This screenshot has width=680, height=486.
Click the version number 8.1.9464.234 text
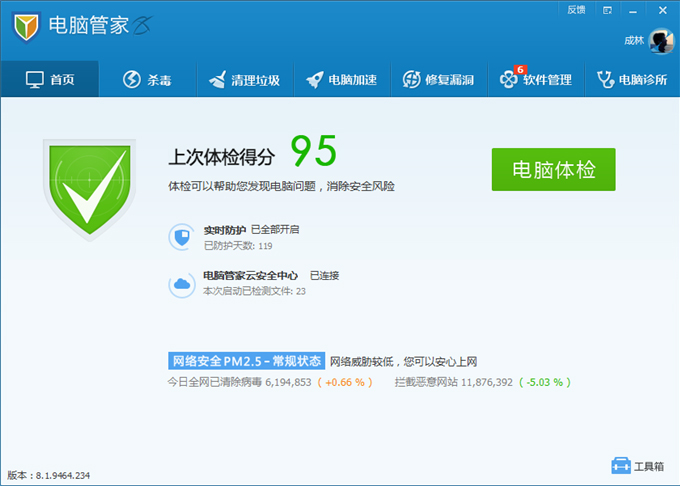click(48, 475)
